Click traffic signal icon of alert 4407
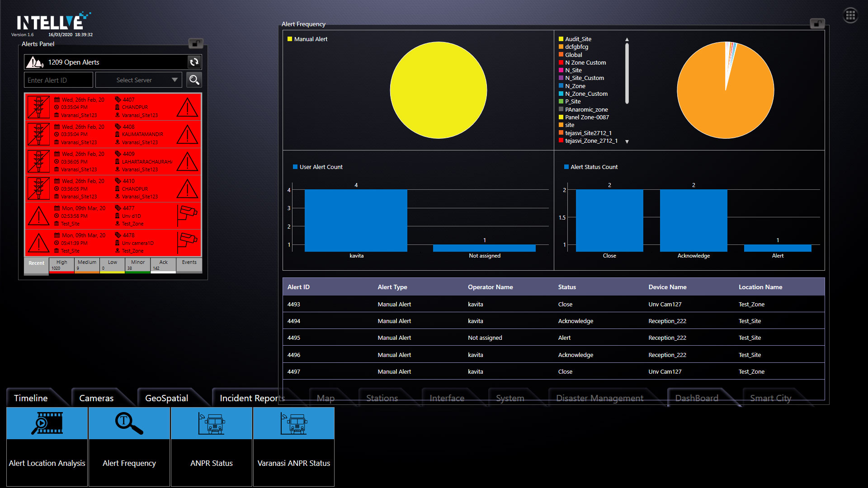The height and width of the screenshot is (488, 868). click(38, 107)
